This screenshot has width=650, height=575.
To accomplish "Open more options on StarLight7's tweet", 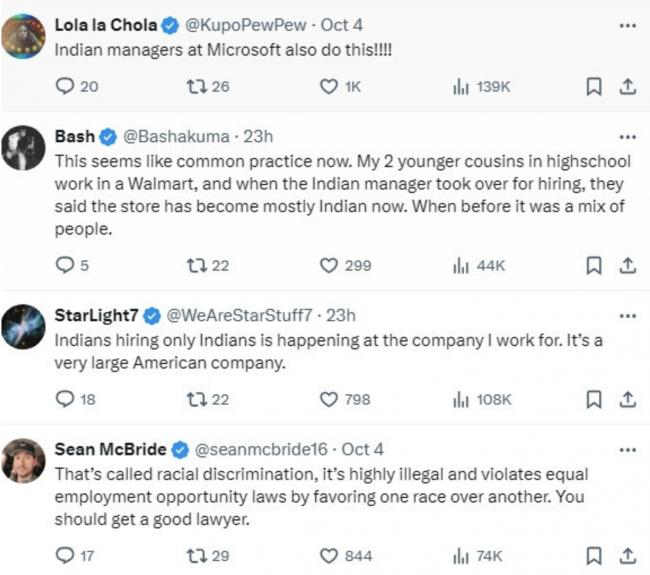I will coord(627,316).
